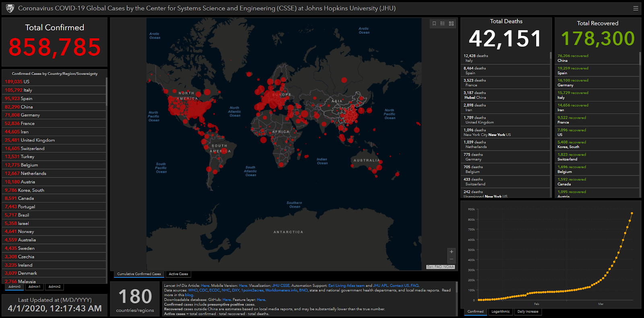Follow the JHU CSSE visualization link

[x=281, y=285]
